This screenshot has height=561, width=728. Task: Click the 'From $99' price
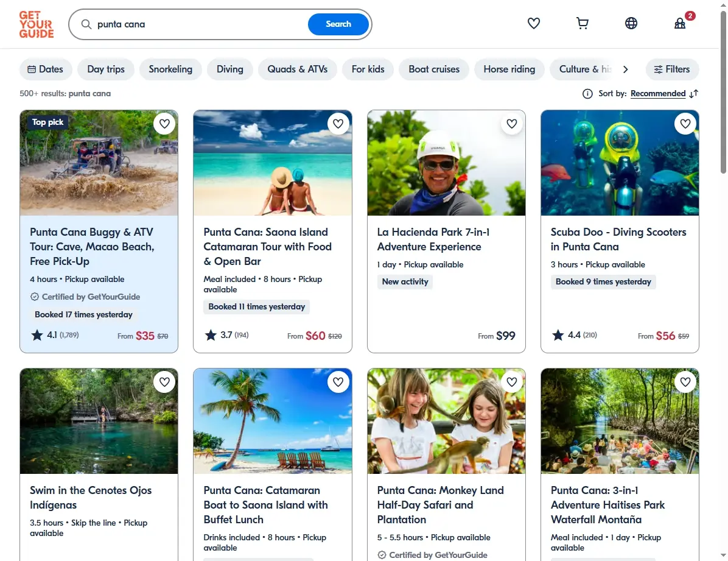click(x=496, y=336)
